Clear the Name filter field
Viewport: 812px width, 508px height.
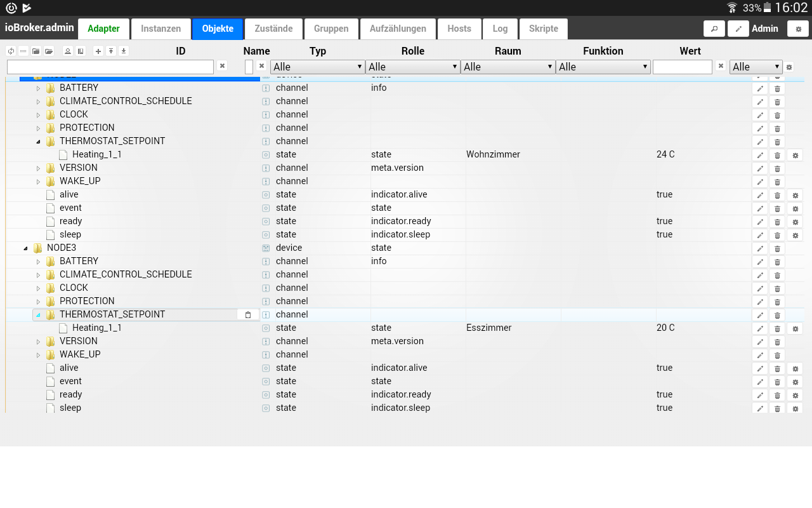coord(261,65)
